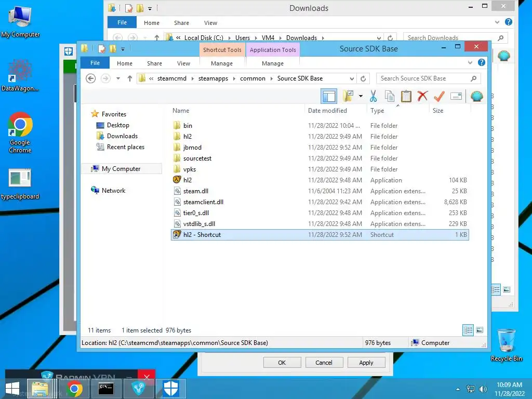Screen dimensions: 532x399
Task: Open My Computer desktop icon
Action: point(20,21)
